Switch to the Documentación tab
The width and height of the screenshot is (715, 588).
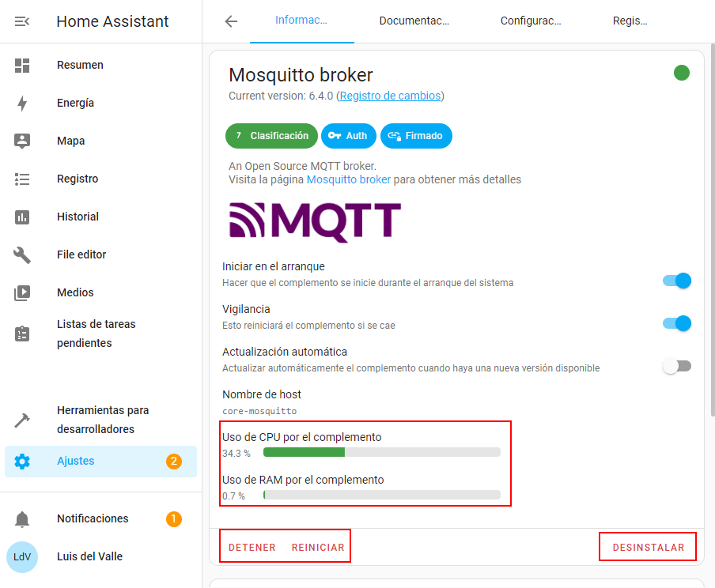414,21
